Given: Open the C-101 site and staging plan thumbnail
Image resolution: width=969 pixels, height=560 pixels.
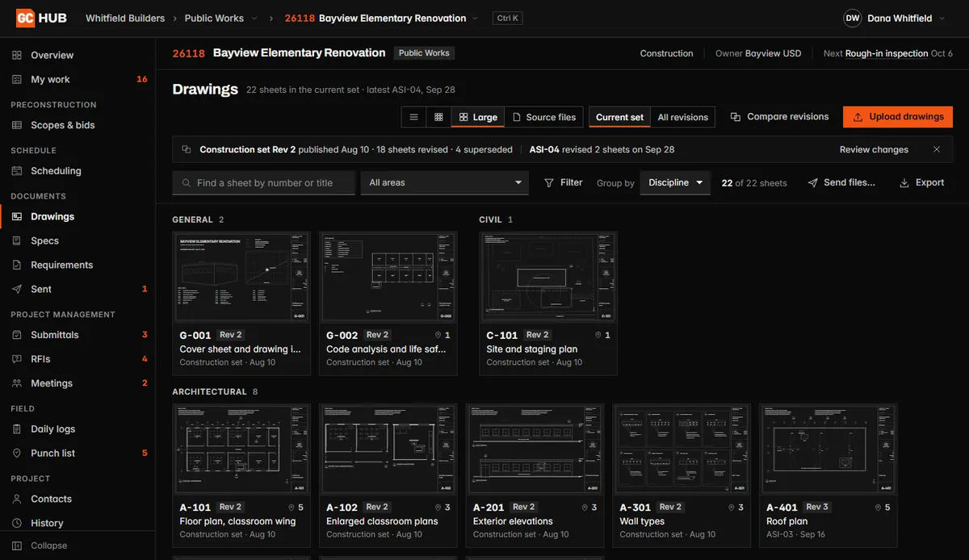Looking at the screenshot, I should (548, 278).
